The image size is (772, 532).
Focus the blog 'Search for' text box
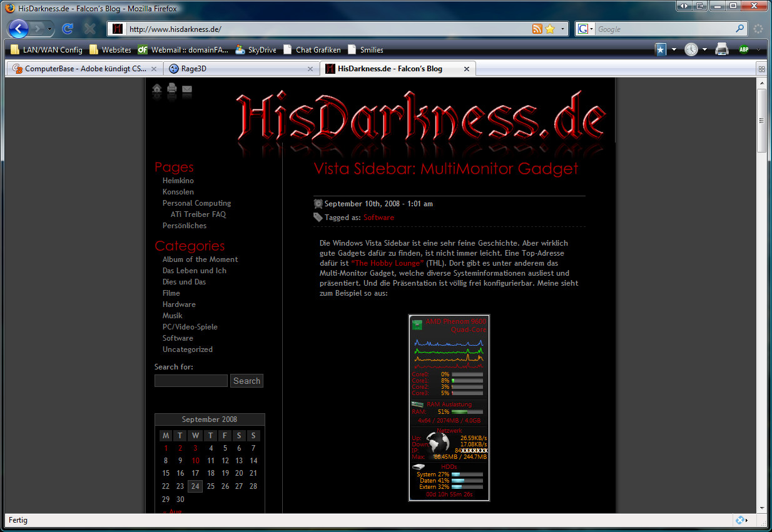click(191, 381)
